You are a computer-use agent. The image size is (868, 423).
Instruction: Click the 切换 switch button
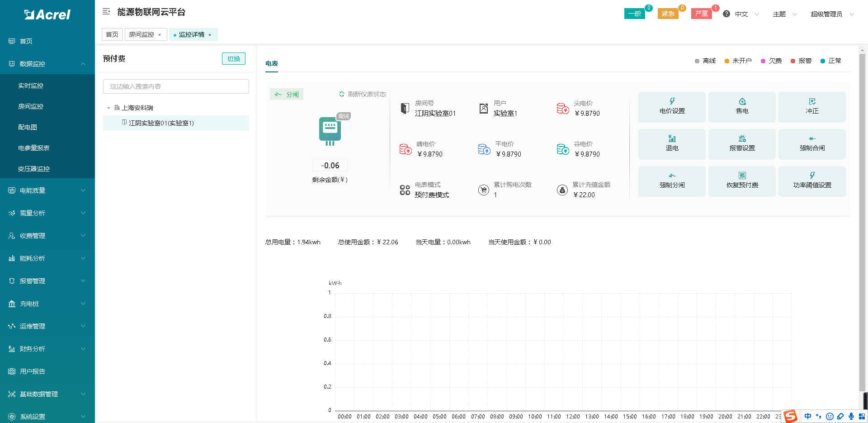tap(234, 59)
